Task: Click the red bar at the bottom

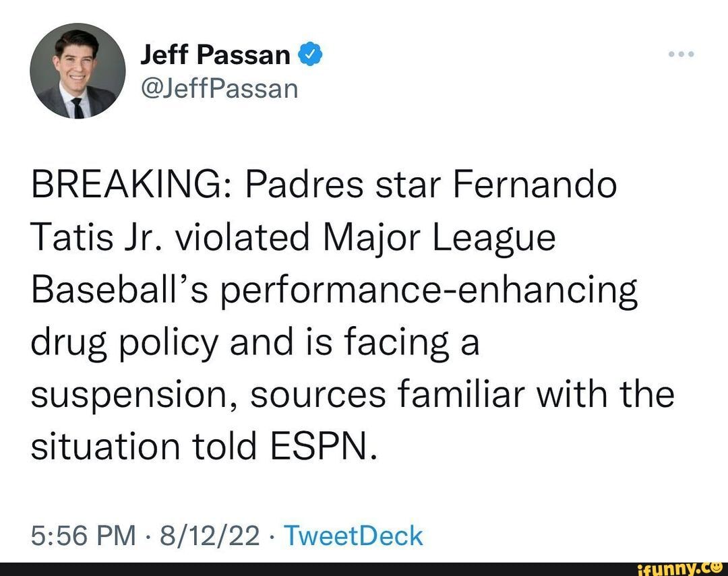Action: tap(364, 569)
